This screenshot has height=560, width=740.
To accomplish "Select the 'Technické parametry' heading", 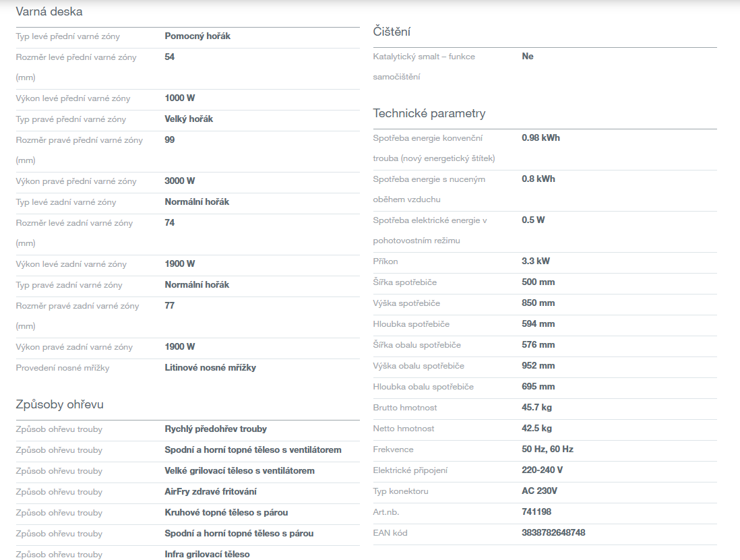I will click(429, 113).
